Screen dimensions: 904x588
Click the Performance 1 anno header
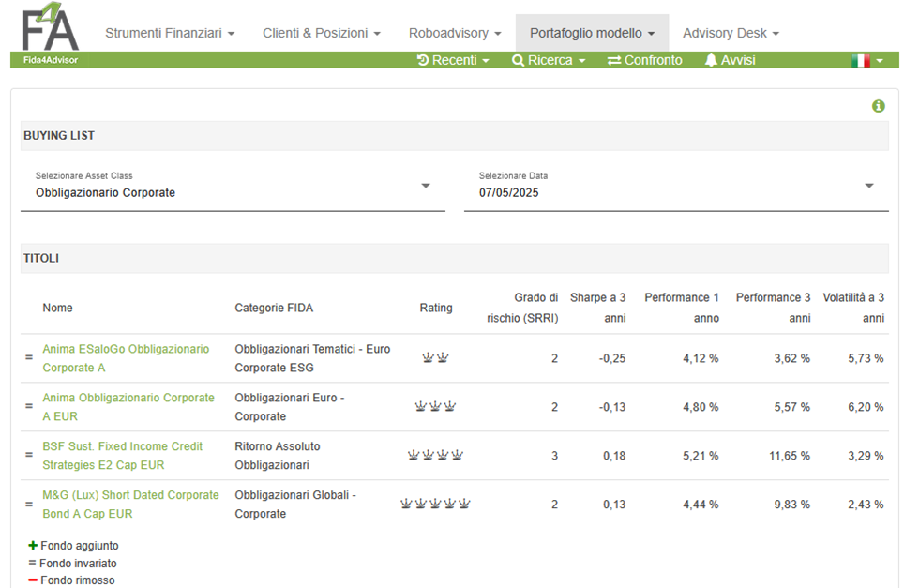click(x=682, y=308)
